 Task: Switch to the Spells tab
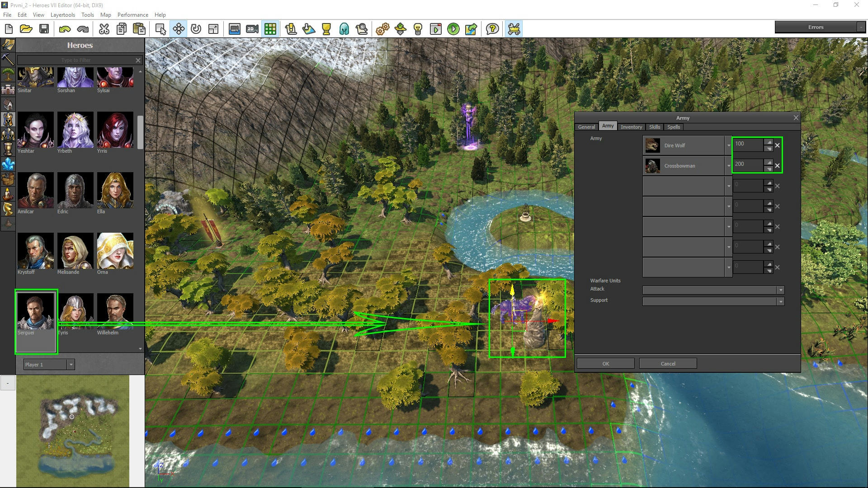674,127
